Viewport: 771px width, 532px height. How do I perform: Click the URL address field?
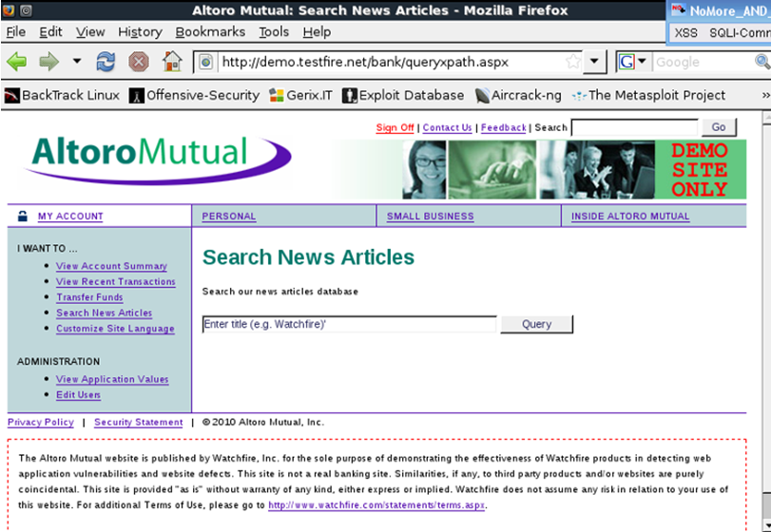click(x=390, y=62)
